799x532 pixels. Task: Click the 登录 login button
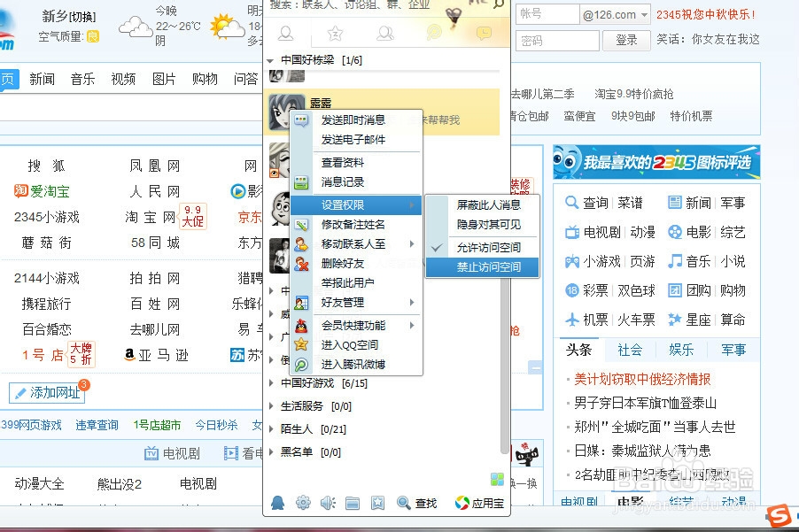pos(626,40)
